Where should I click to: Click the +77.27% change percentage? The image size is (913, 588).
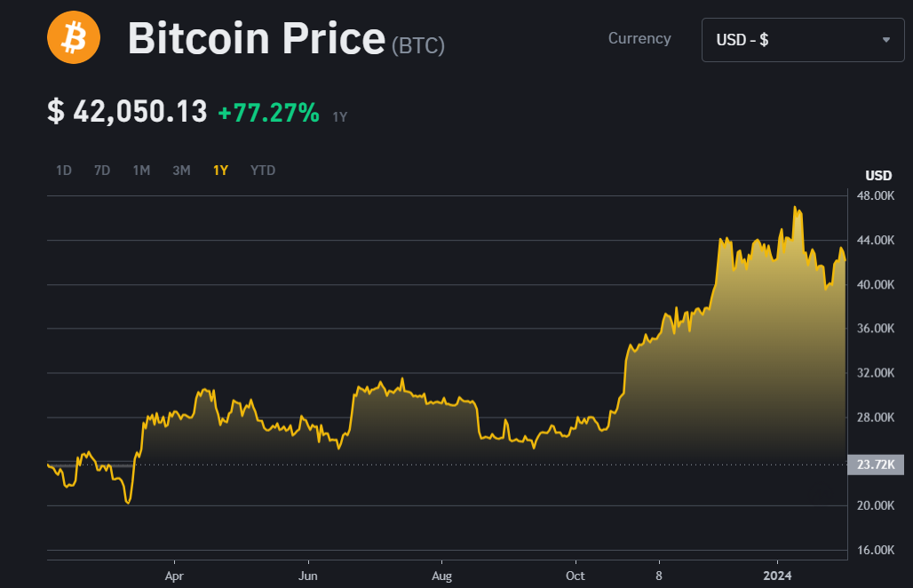coord(268,113)
